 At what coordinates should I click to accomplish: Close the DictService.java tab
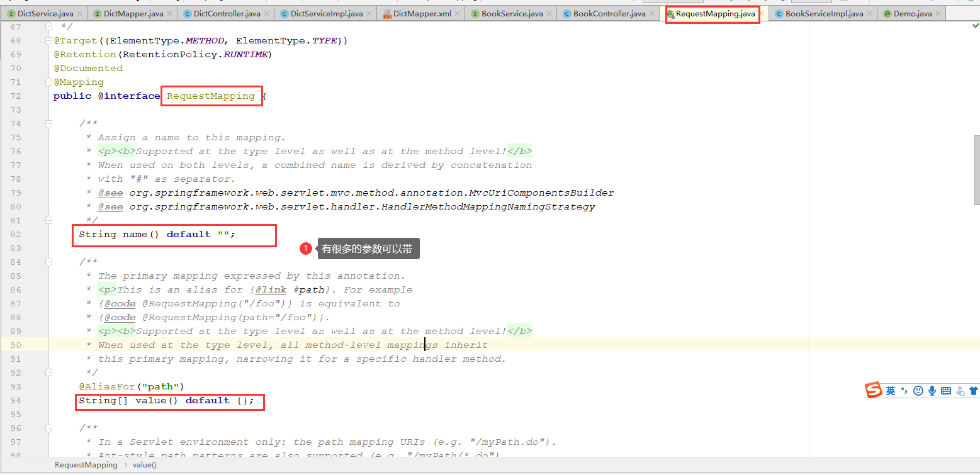[79, 13]
